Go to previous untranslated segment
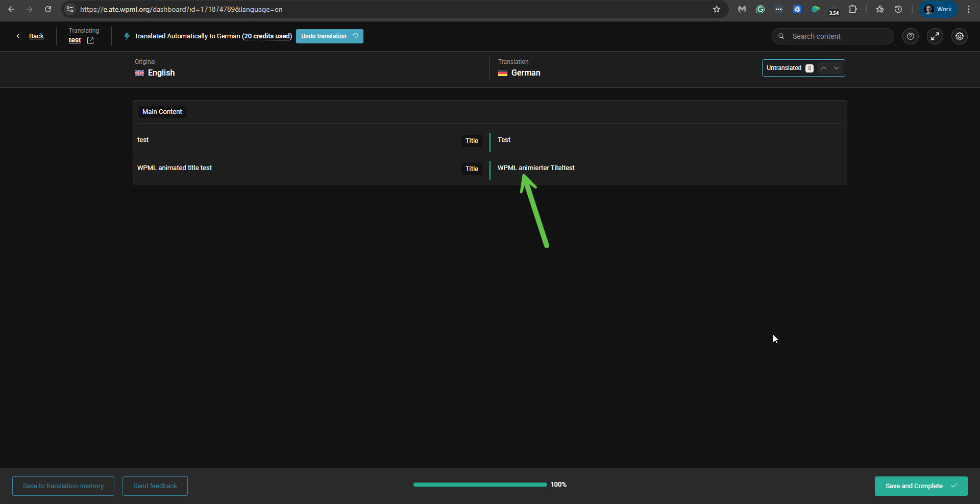This screenshot has width=980, height=504. 823,68
